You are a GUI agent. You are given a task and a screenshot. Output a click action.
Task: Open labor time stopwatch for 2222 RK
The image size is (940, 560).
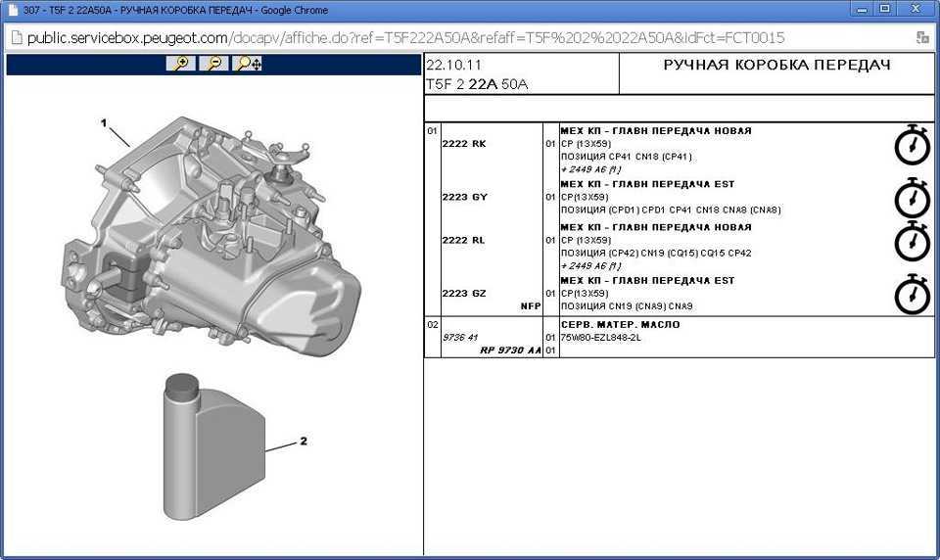(912, 145)
